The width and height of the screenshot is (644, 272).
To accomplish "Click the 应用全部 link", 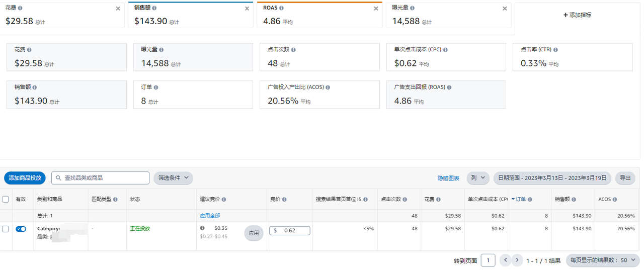I will tap(210, 215).
